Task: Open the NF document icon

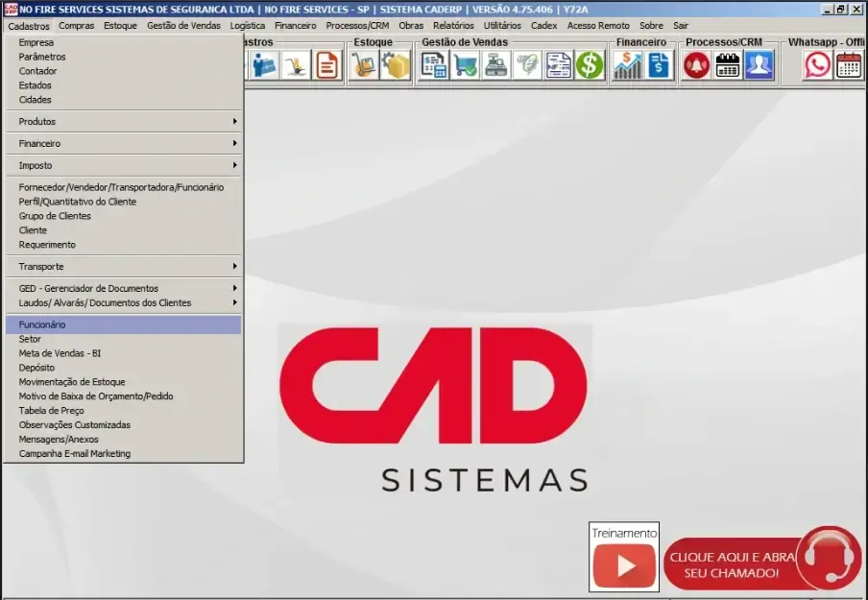Action: point(558,65)
